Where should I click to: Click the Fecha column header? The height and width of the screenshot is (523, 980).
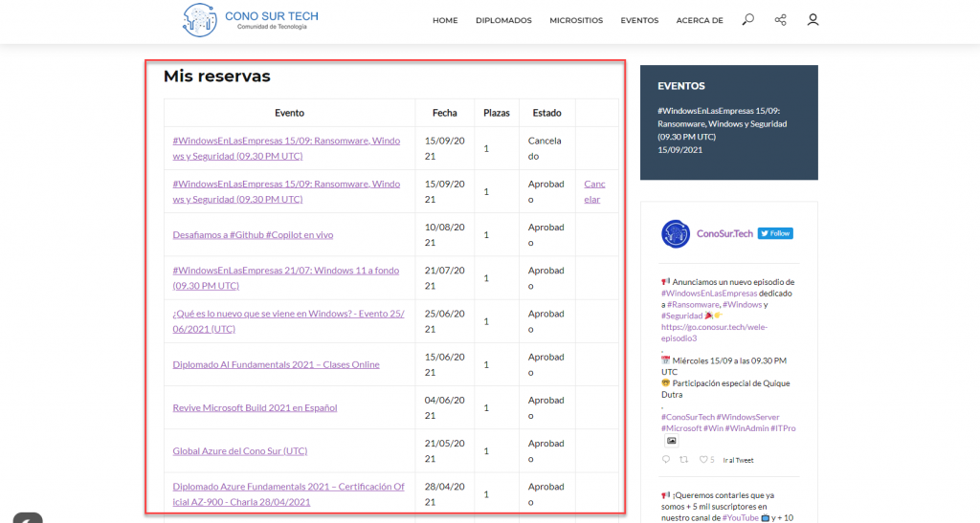(444, 113)
